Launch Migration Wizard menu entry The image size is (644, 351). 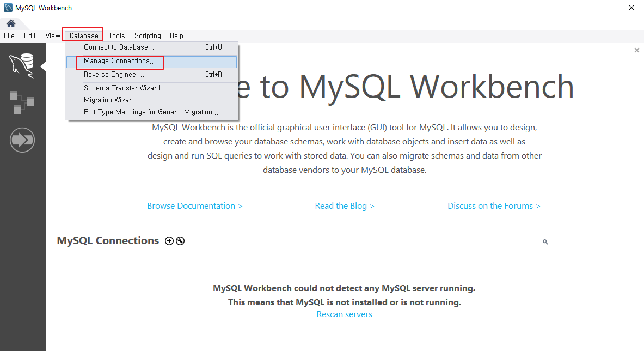point(151,100)
